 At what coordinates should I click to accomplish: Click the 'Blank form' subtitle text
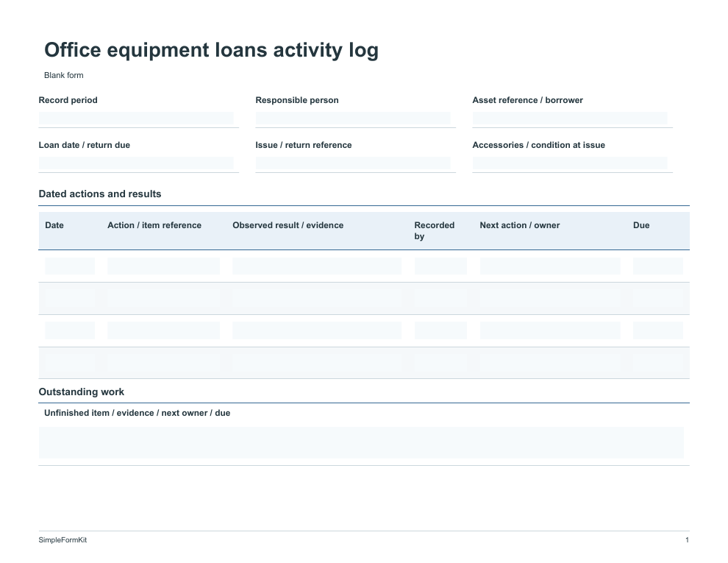[63, 75]
